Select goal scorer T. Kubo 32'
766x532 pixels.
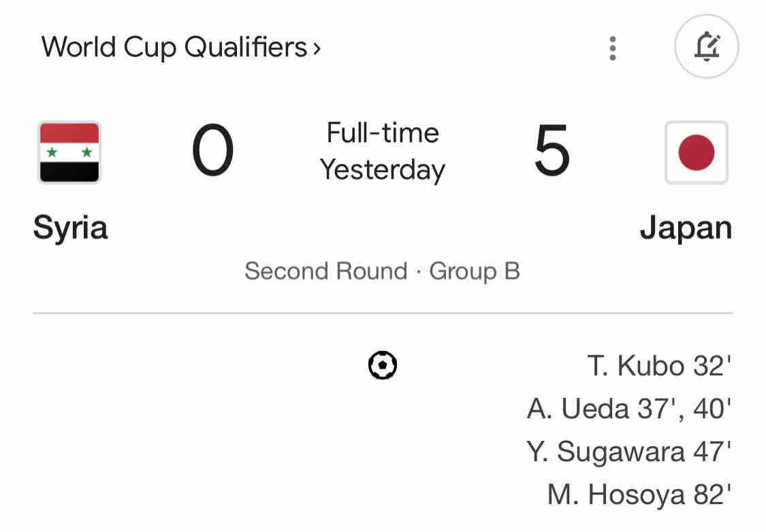tap(658, 366)
